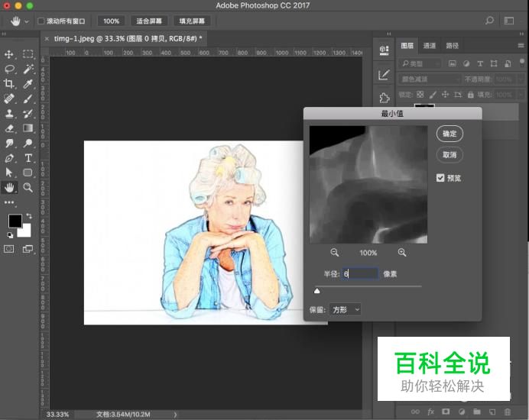Screen dimensions: 529x420
Task: Open the layer blend mode dropdown
Action: [x=430, y=79]
